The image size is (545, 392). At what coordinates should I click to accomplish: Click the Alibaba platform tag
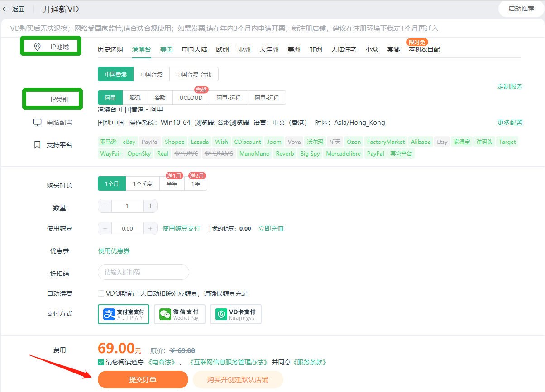[x=421, y=142]
